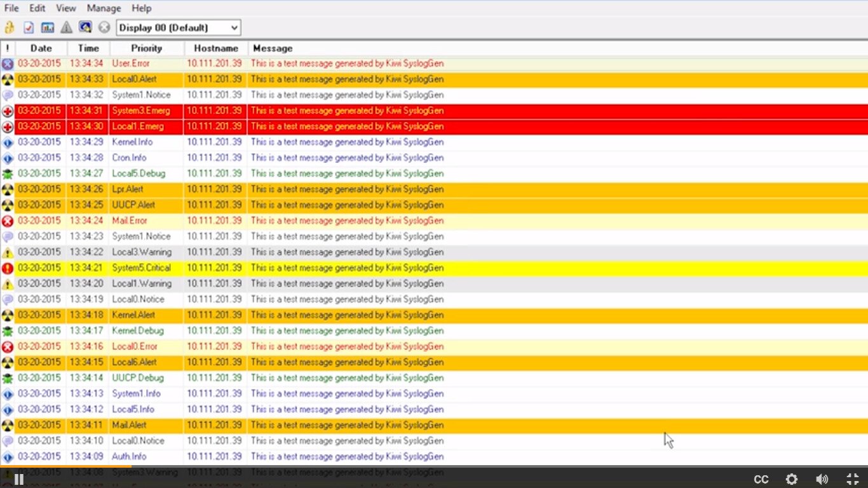
Task: Click the blue display toolbar icon
Action: tap(84, 27)
